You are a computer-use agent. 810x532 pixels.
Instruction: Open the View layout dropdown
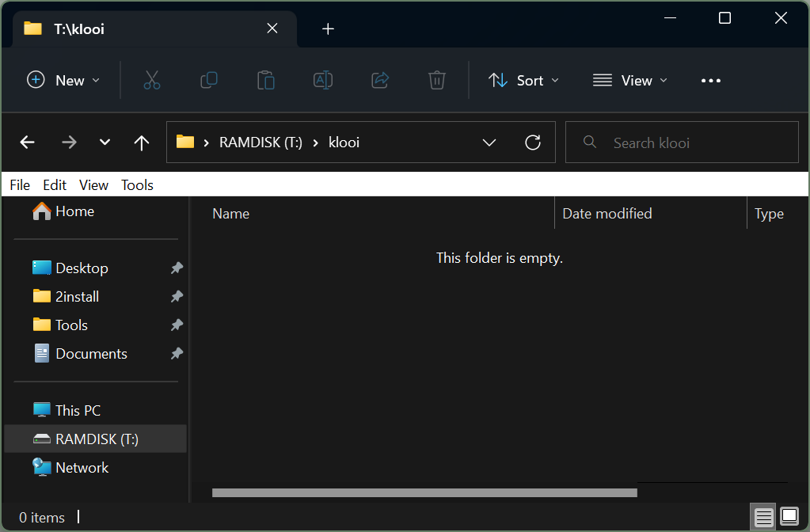pyautogui.click(x=630, y=80)
